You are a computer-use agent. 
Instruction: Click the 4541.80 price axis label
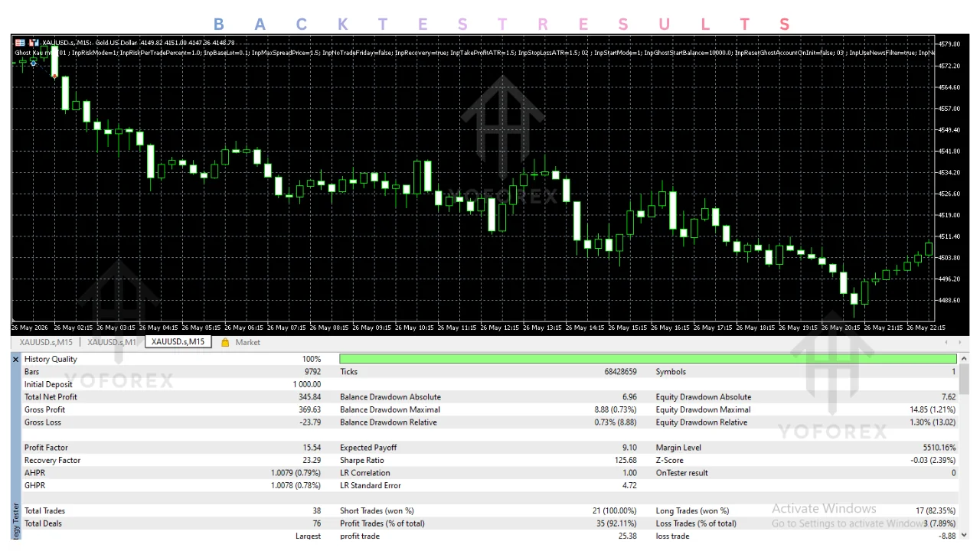pos(951,151)
